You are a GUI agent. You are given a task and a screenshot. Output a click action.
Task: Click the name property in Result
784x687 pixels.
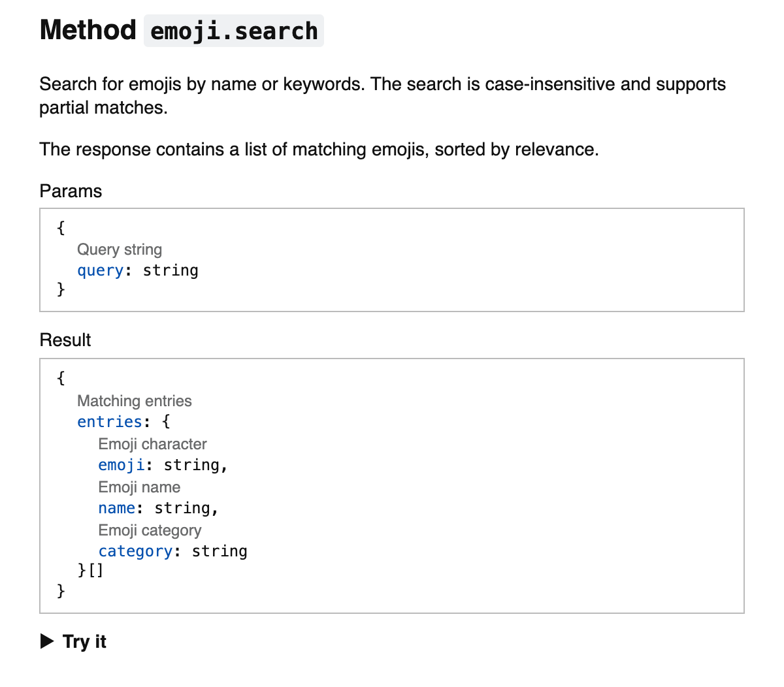[116, 508]
